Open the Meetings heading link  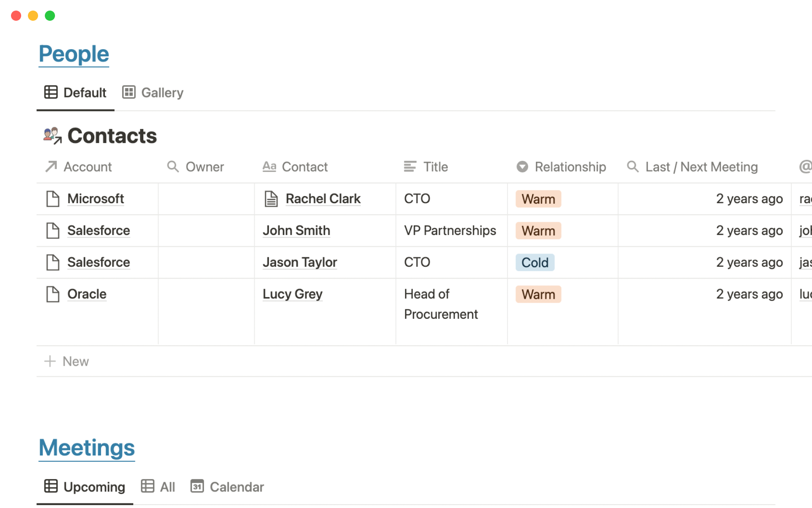(87, 448)
